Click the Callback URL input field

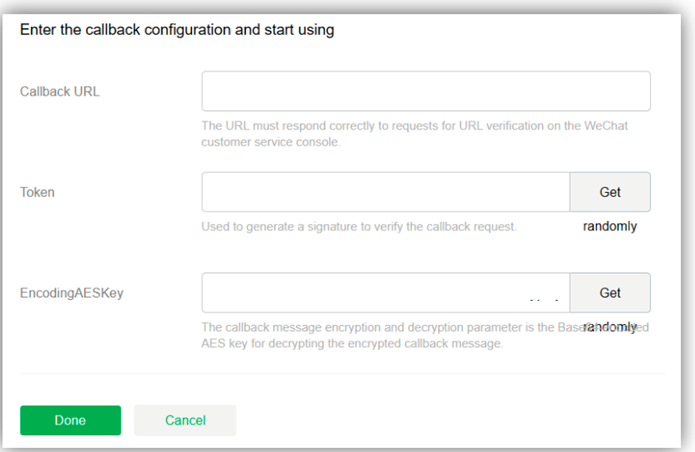click(426, 91)
